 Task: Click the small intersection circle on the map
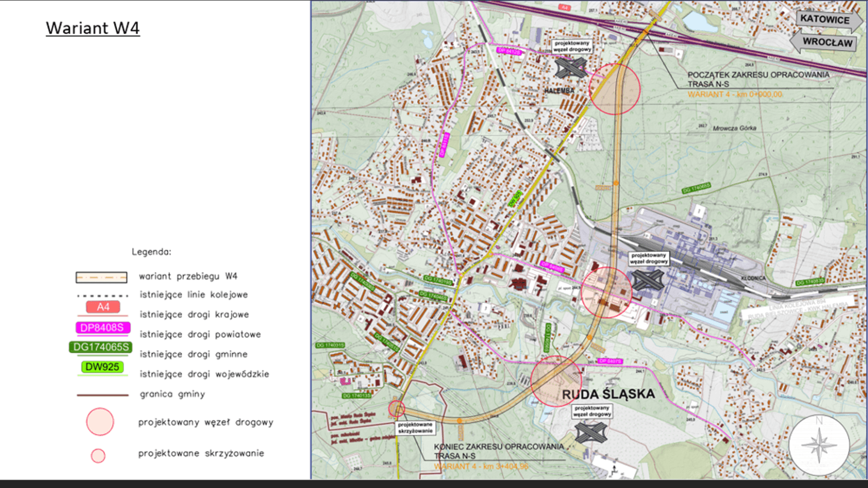point(396,408)
